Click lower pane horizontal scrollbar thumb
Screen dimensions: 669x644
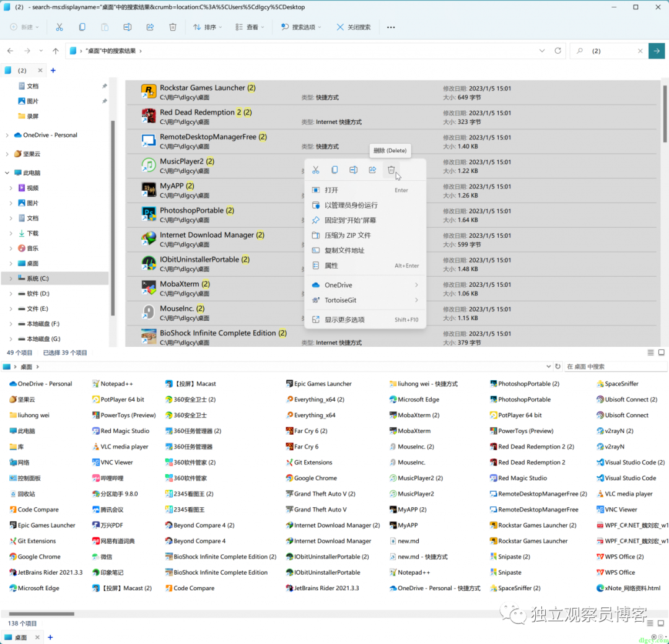42,614
